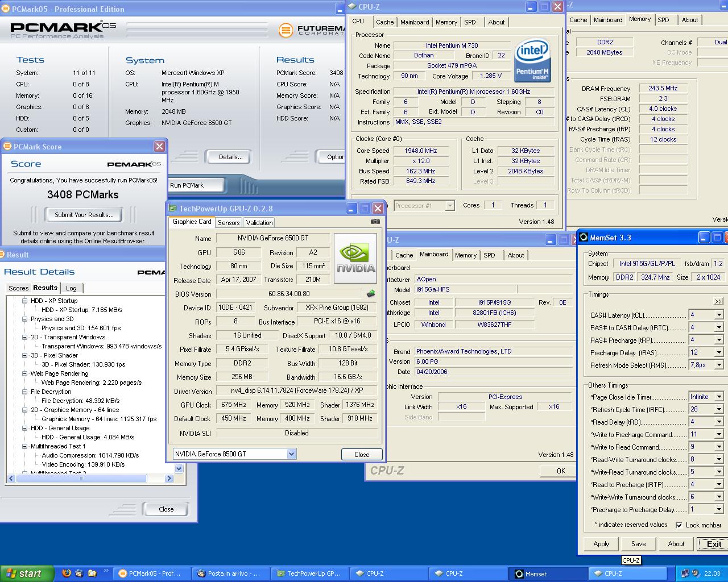Switch to Memset taskbar button
Viewport: 728px width, 582px height.
[548, 574]
